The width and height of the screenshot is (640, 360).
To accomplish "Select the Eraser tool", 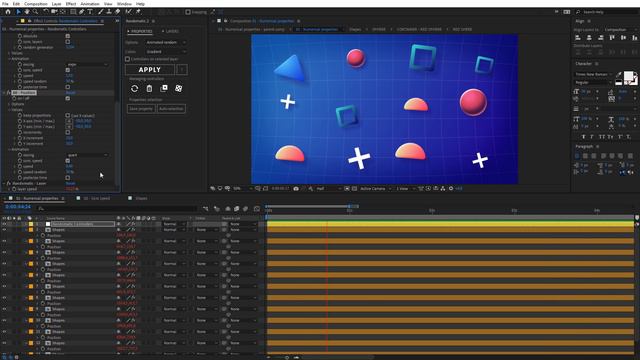I will tap(118, 12).
